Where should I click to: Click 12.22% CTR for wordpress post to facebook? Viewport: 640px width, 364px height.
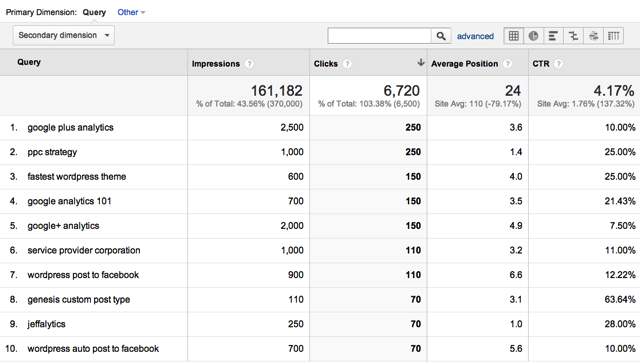[620, 275]
